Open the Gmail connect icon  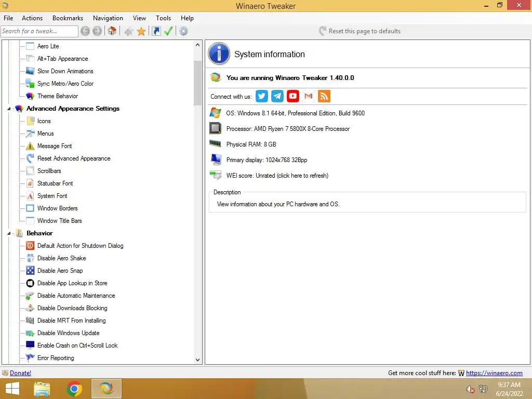click(309, 96)
